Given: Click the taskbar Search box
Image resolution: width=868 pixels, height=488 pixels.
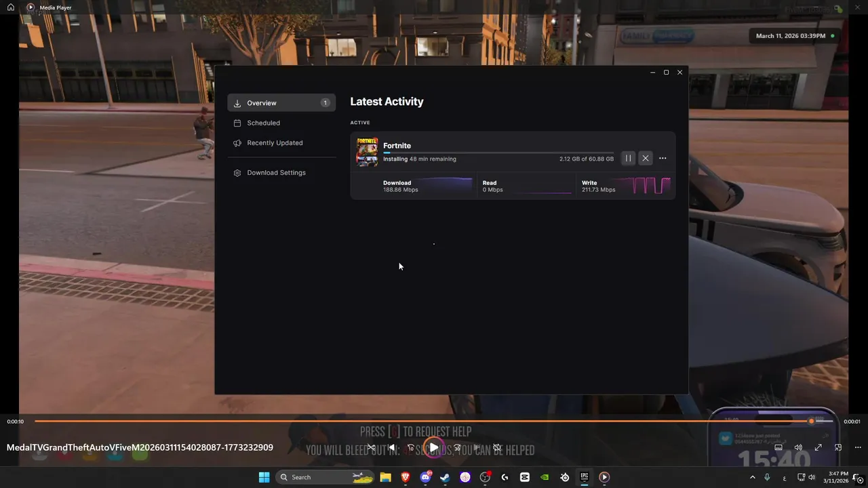Looking at the screenshot, I should [x=325, y=477].
